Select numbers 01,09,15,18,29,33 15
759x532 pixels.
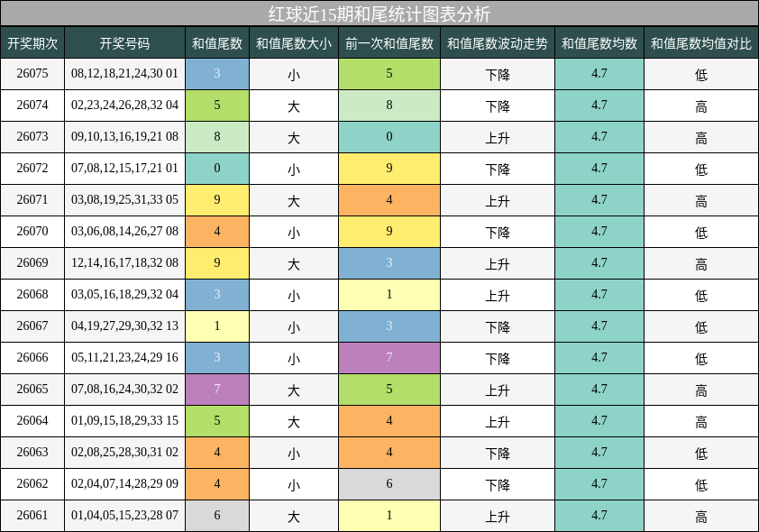(x=125, y=421)
